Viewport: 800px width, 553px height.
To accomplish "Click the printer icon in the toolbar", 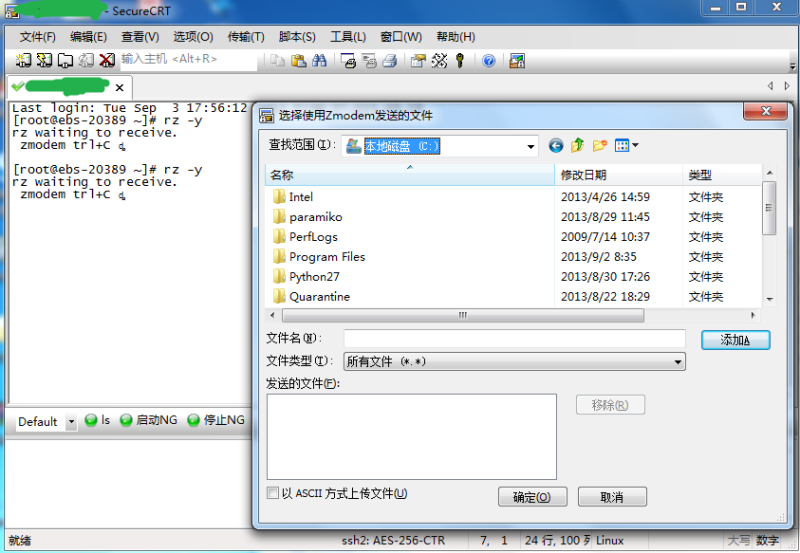I will click(x=390, y=61).
